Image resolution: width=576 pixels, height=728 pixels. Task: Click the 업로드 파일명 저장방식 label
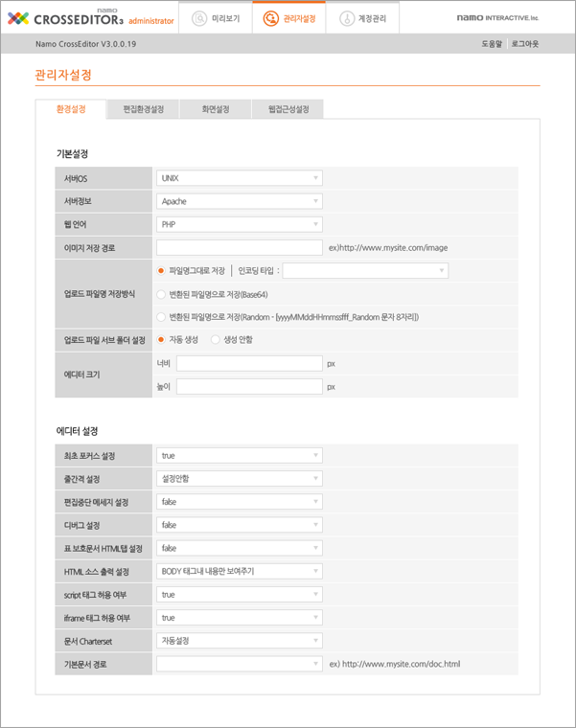pos(100,294)
